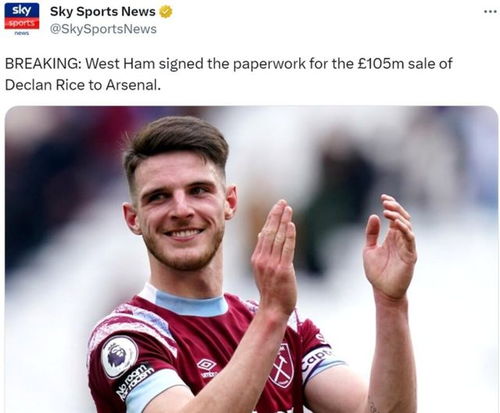Open the @SkySportsNews handle link
Viewport: 500px width, 413px height.
[x=103, y=29]
